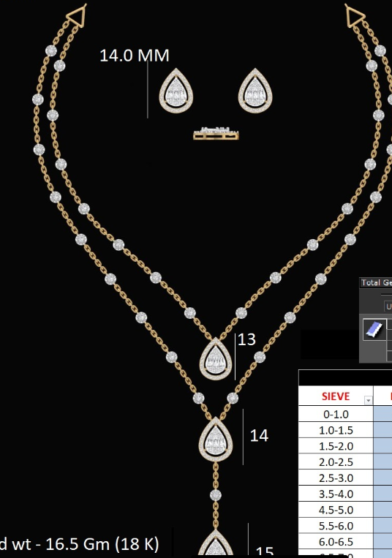Click the pear pendant labeled 14
Viewport: 392px width, 558px height.
pos(216,440)
